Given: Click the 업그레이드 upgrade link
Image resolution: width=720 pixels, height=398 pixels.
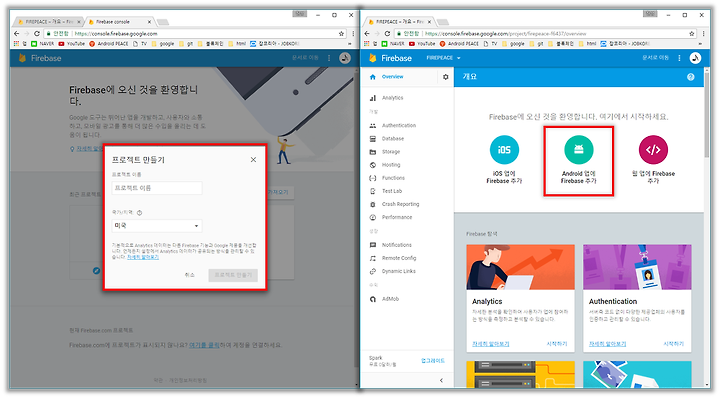Looking at the screenshot, I should click(433, 361).
